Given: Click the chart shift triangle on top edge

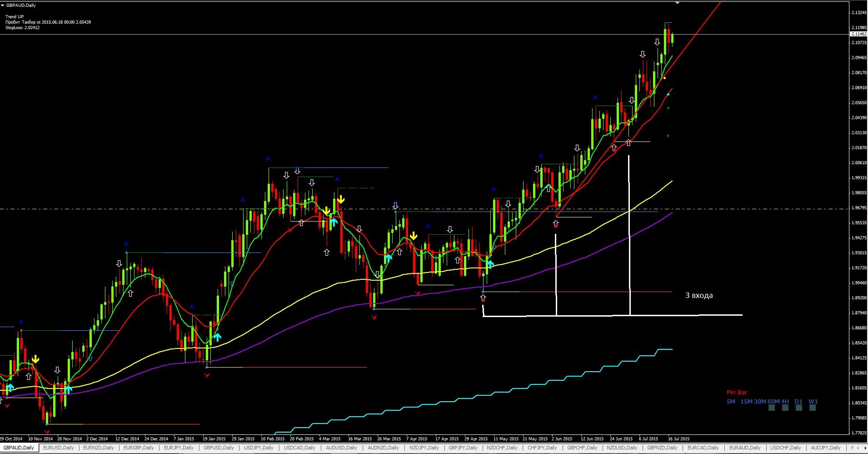Looking at the screenshot, I should point(678,3).
